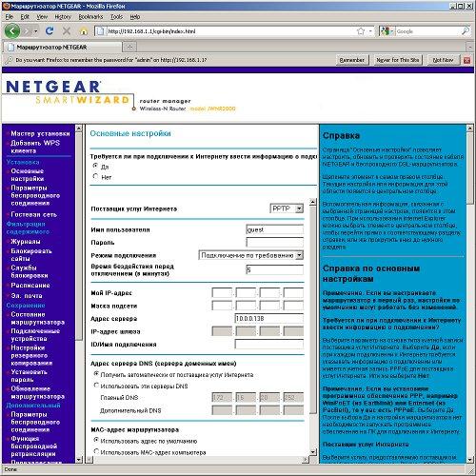The height and width of the screenshot is (476, 476).
Task: Select the Нет radio button
Action: (x=95, y=176)
